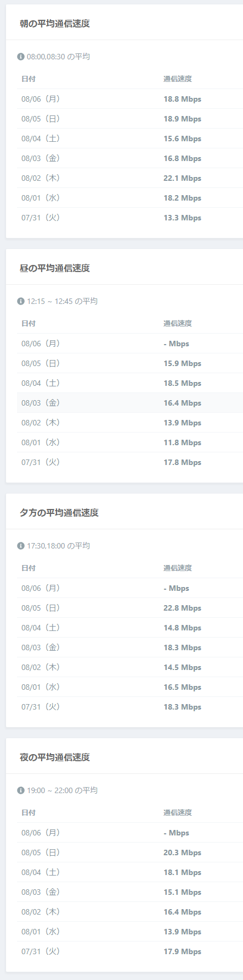This screenshot has width=243, height=980.
Task: Click the highlighted 08/03（金） row with 16.4 Mbps
Action: point(130,403)
